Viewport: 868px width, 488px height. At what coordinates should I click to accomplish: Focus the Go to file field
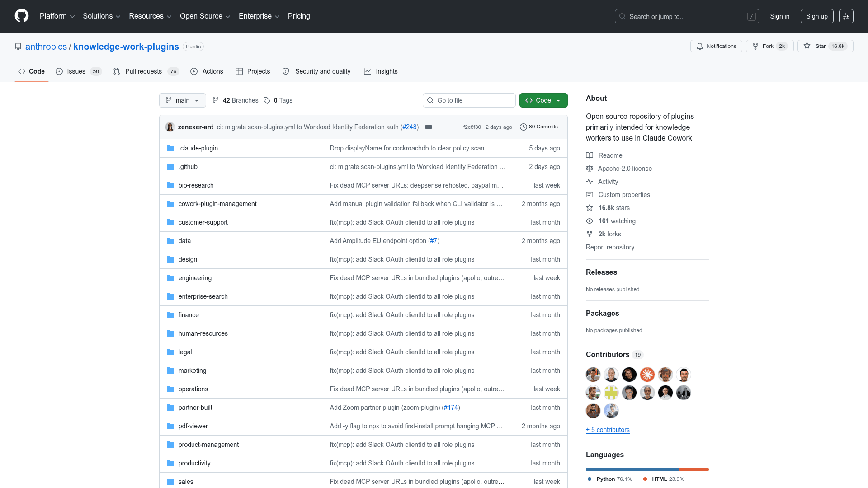pos(469,100)
